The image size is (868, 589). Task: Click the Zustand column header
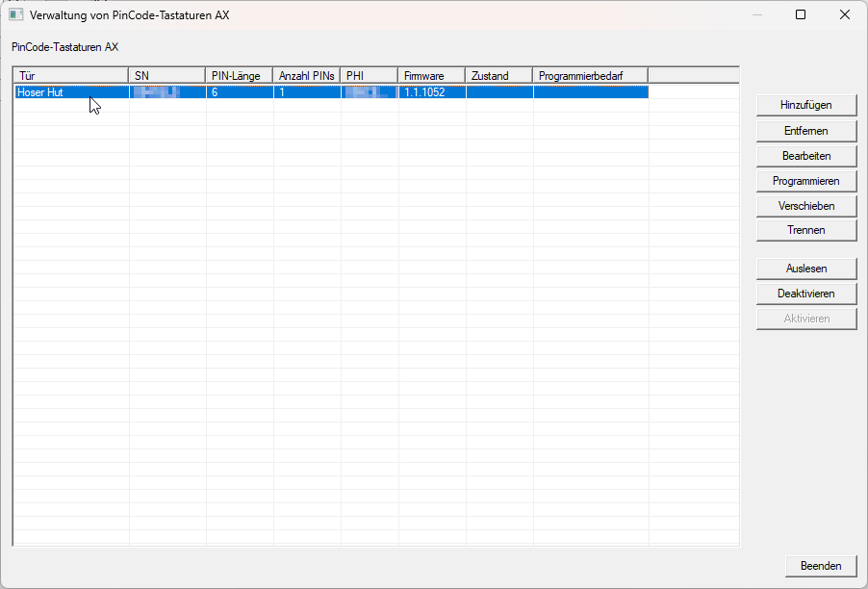coord(498,76)
